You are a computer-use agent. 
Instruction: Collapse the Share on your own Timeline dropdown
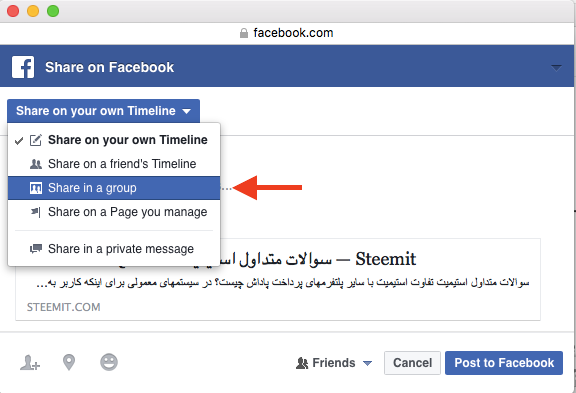pyautogui.click(x=103, y=111)
